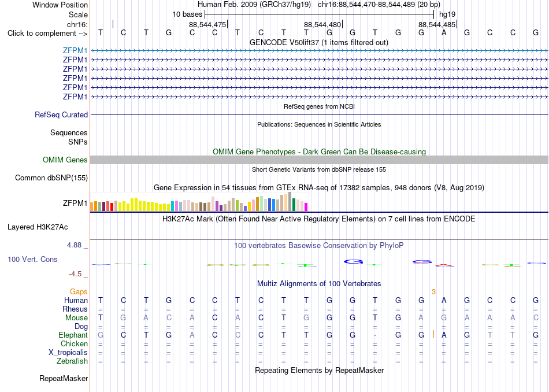Click the orange 3 in Gaps row
Screen dimensions: 549x392
click(433, 292)
